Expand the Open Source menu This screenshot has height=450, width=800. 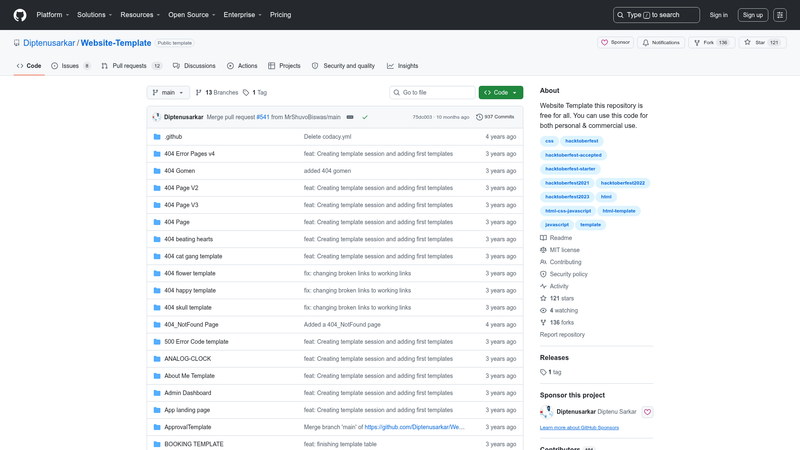coord(192,15)
